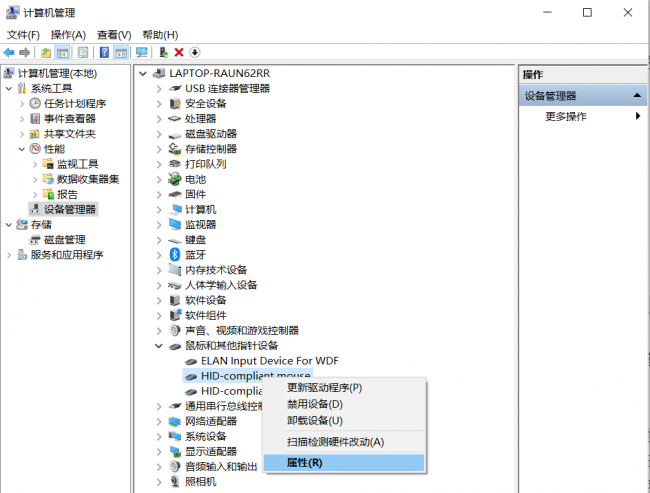Image resolution: width=650 pixels, height=493 pixels.
Task: Click the clock icon for 任务计划程序
Action: coord(35,103)
